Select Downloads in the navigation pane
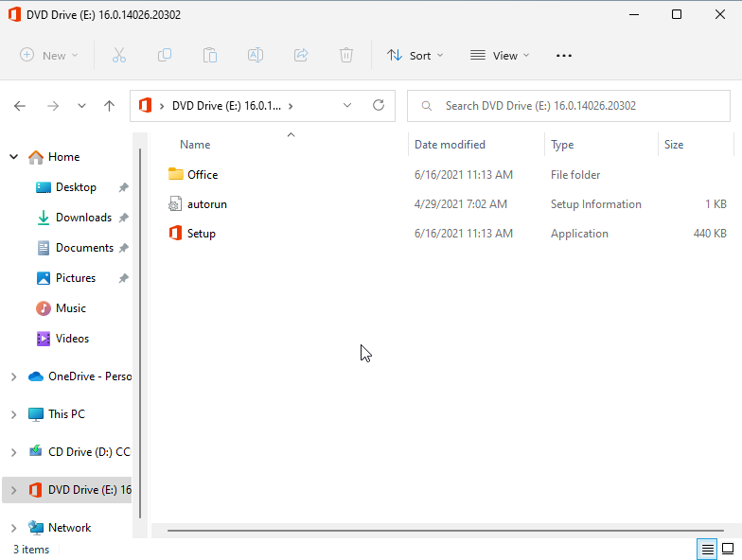This screenshot has height=560, width=742. tap(83, 218)
